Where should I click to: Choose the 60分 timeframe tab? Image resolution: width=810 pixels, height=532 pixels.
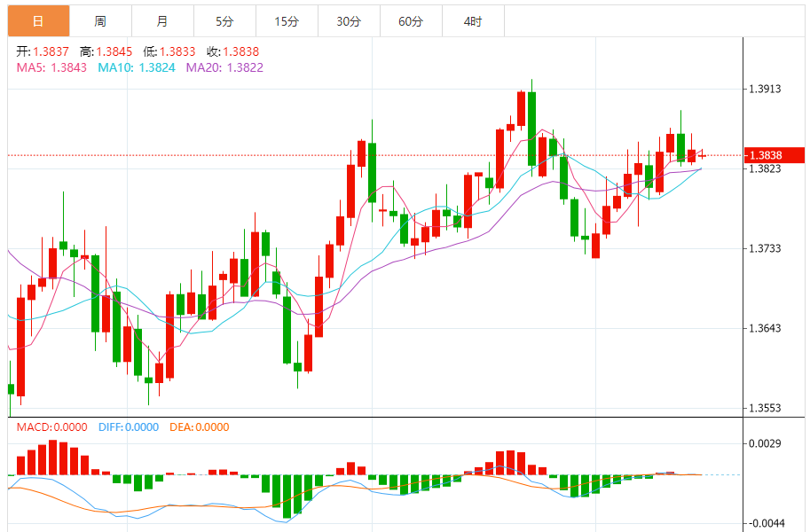pos(411,20)
